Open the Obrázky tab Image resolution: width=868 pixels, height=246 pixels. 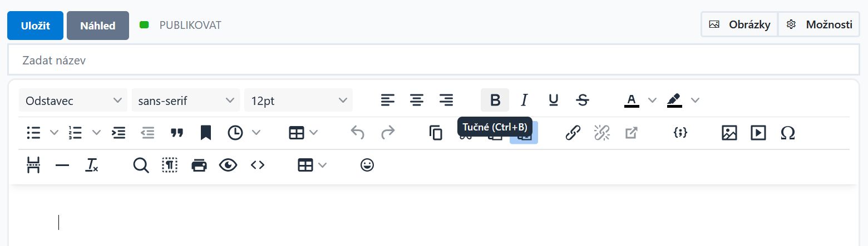click(739, 24)
